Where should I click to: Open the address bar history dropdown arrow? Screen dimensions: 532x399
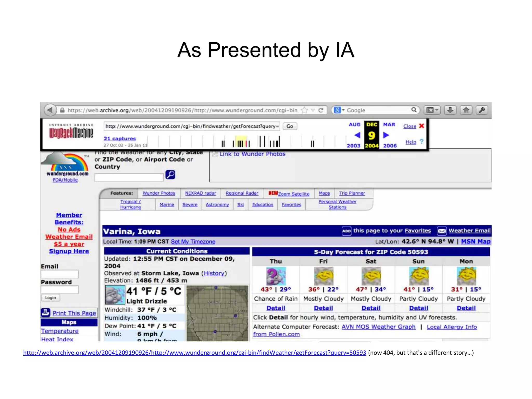(x=313, y=110)
